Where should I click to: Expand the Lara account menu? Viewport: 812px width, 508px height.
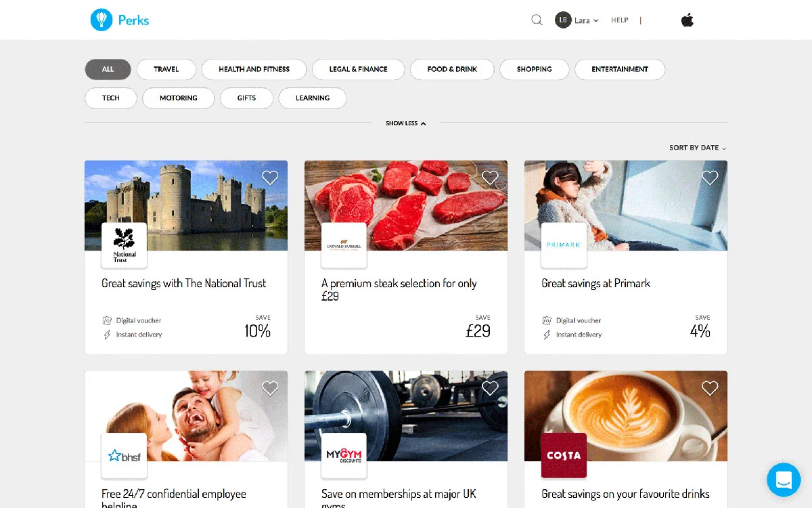pos(579,20)
